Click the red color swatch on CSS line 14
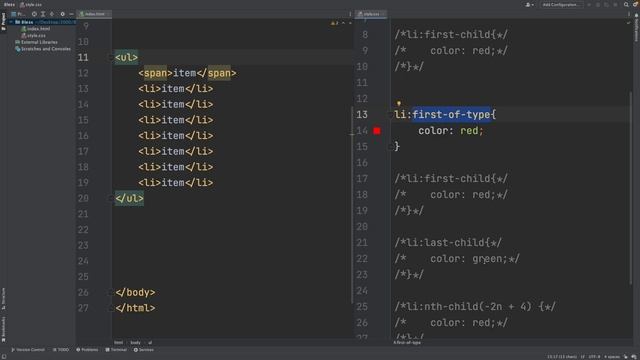 (x=377, y=131)
